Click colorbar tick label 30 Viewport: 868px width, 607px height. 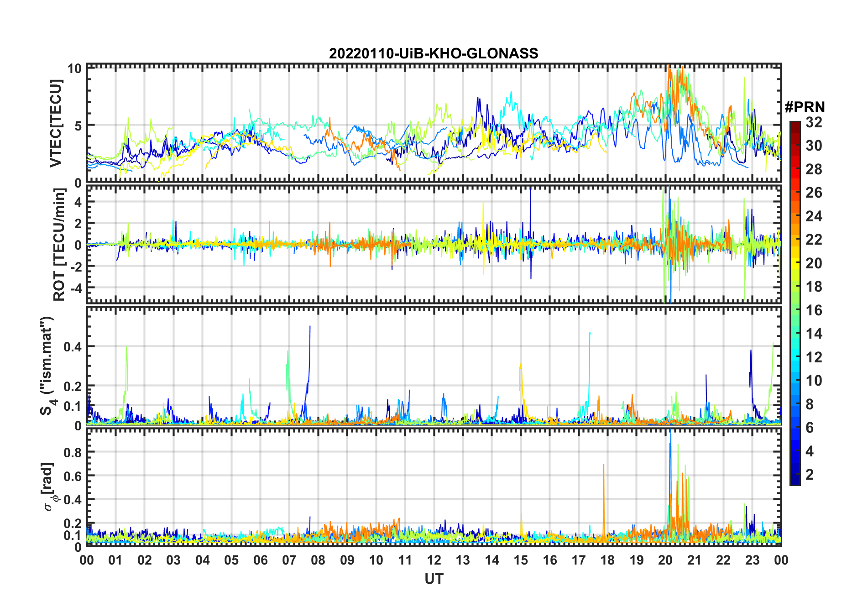(x=814, y=146)
